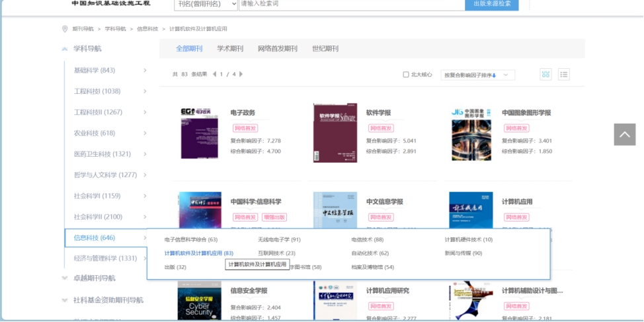
Task: Choose 电子信息科学综合 (63) in submenu
Action: [191, 239]
